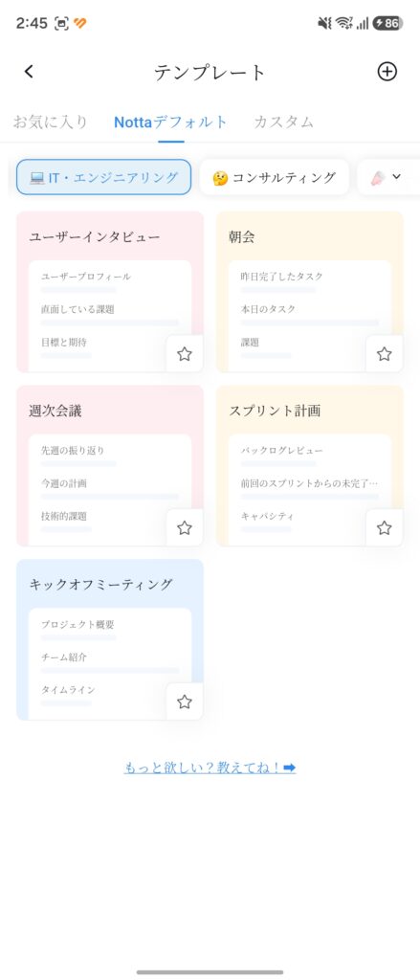Star the キックオフミーティング template

tap(185, 702)
